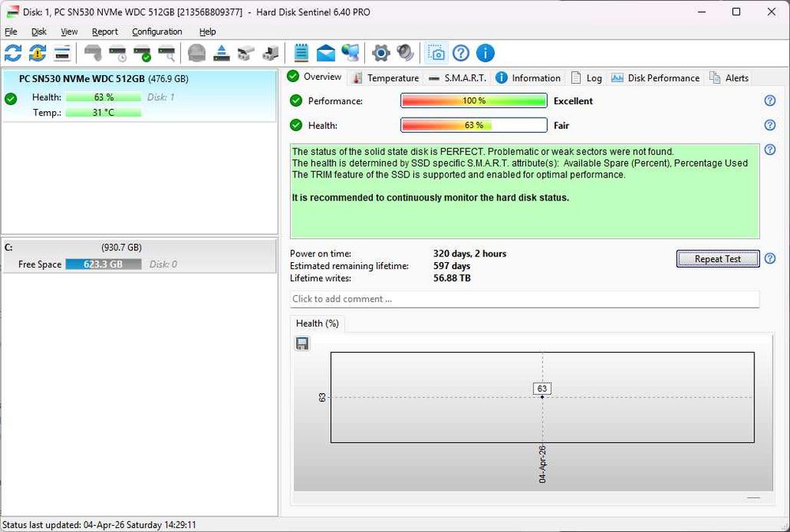Click the gray disk with gear toolbar icon
Screen dimensions: 790x532
[x=93, y=53]
